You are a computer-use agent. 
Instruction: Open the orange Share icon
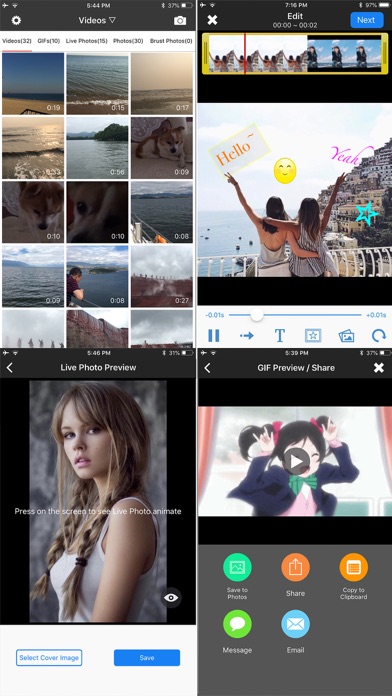click(x=295, y=567)
